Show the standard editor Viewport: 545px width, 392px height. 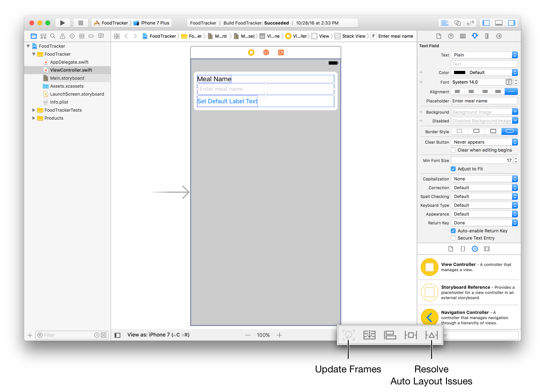click(444, 23)
